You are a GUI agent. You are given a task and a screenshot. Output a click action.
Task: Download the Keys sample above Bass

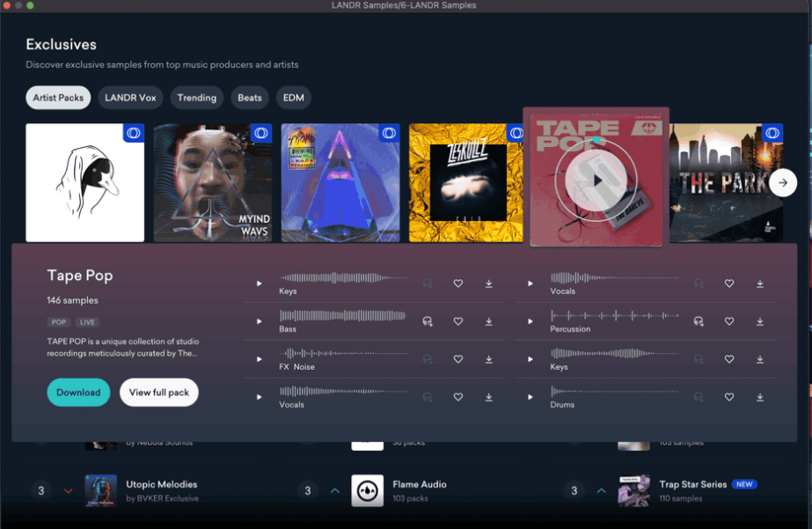[x=489, y=283]
